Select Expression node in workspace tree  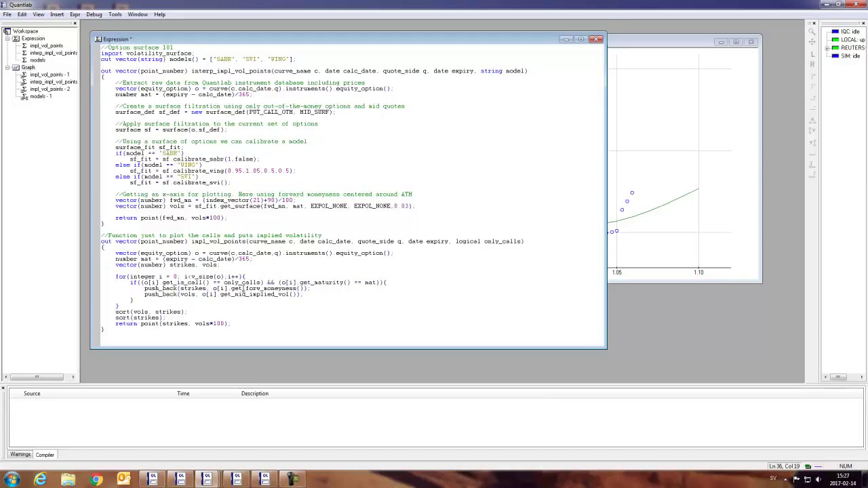[33, 39]
